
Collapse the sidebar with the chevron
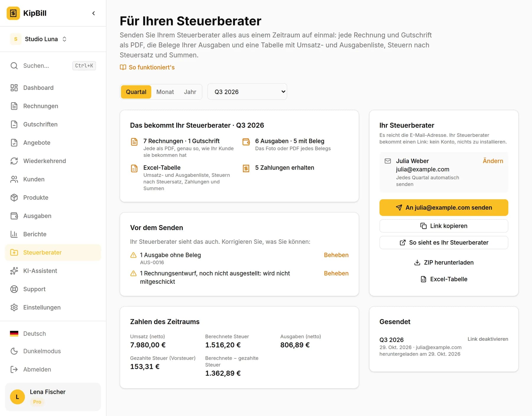[94, 13]
